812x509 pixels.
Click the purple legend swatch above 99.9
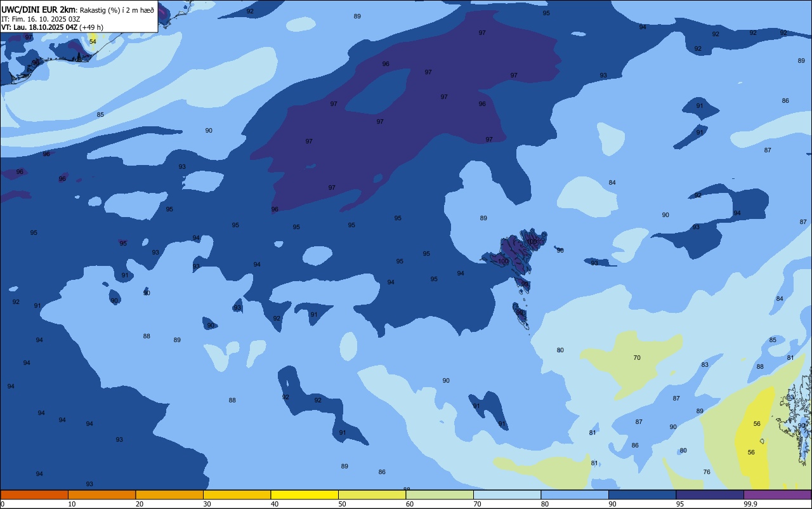tap(777, 494)
